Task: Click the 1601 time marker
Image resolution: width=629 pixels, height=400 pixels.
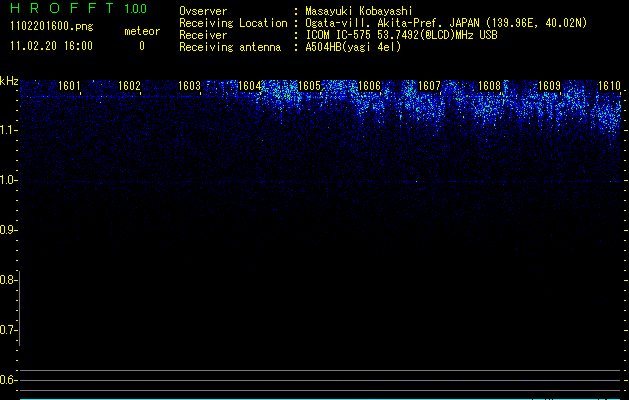Action: coord(69,86)
